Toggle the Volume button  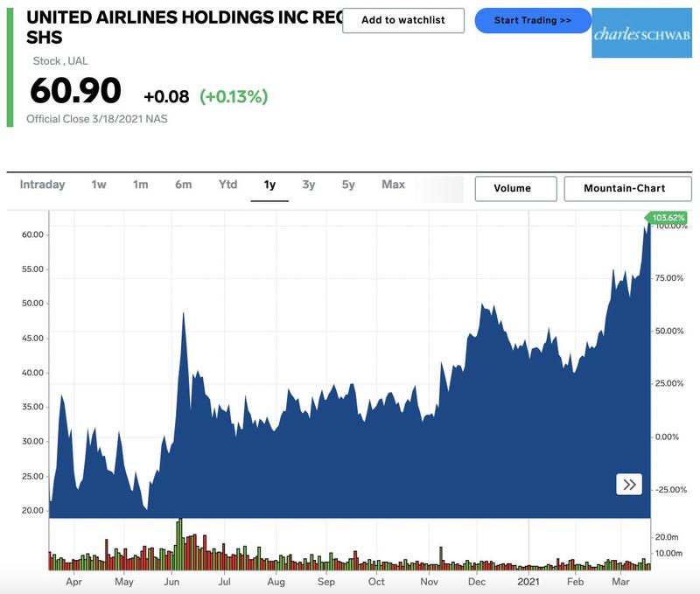click(x=515, y=188)
